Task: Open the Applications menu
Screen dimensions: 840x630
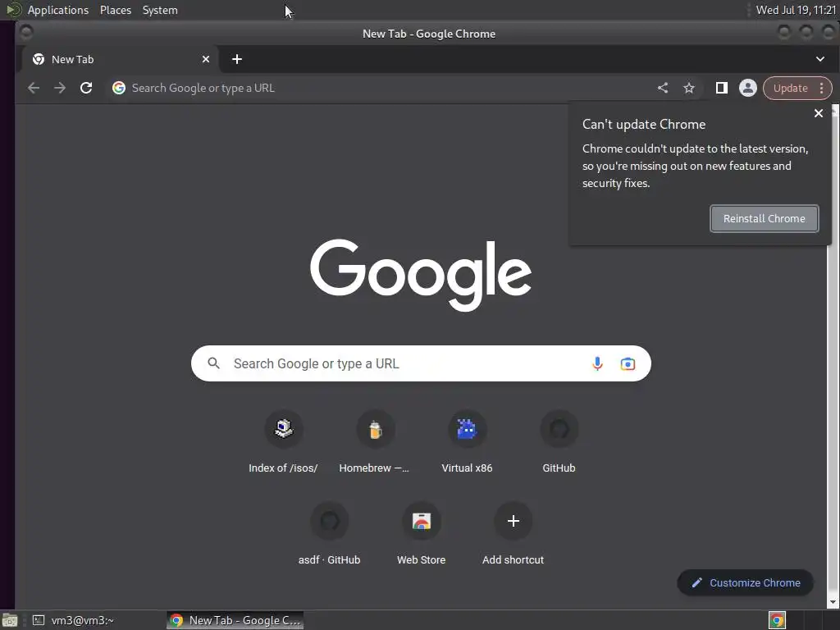Action: point(58,10)
